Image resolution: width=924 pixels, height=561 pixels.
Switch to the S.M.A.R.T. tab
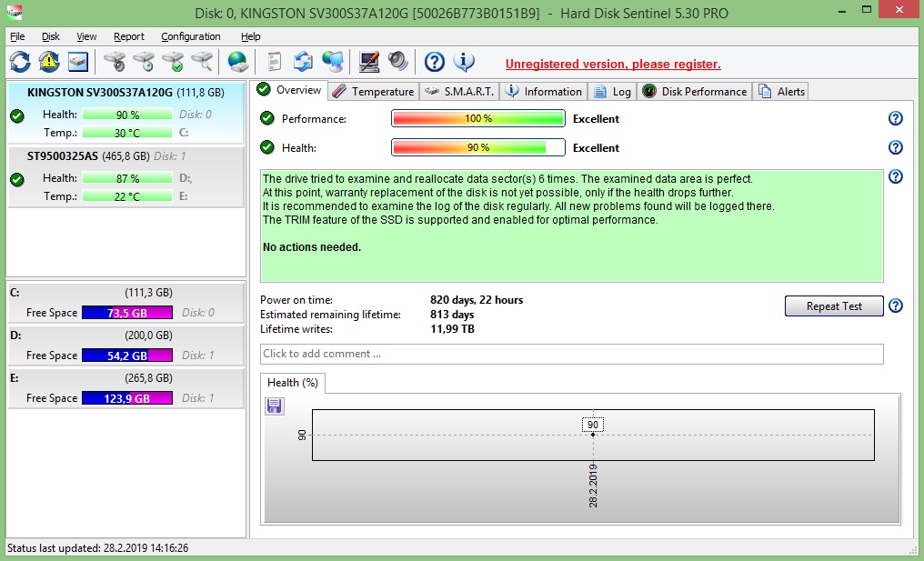459,91
